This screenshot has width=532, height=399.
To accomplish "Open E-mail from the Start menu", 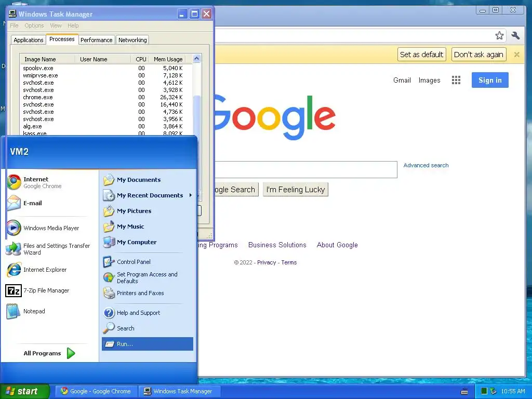I will coord(33,203).
